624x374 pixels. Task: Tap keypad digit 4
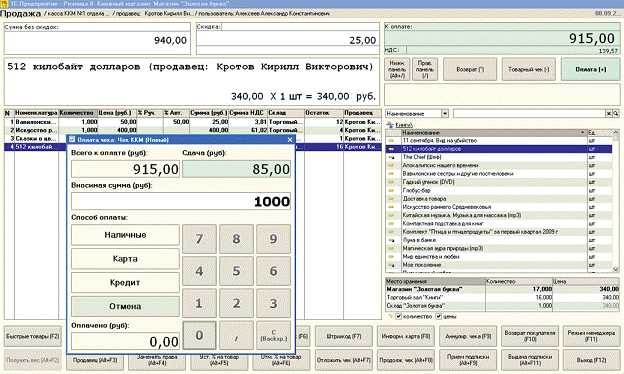pos(199,271)
